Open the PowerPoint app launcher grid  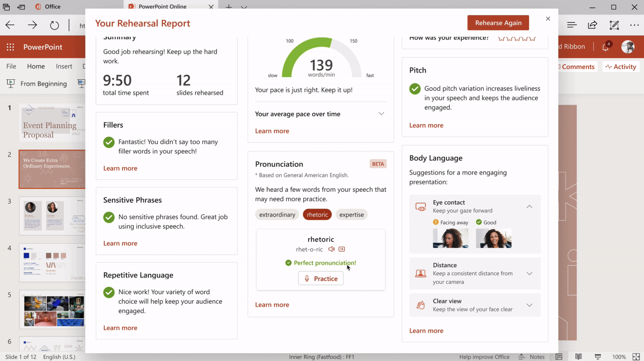click(10, 47)
